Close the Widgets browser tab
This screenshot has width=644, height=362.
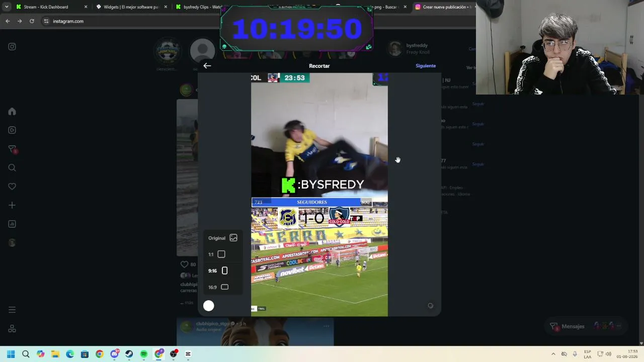click(x=166, y=7)
